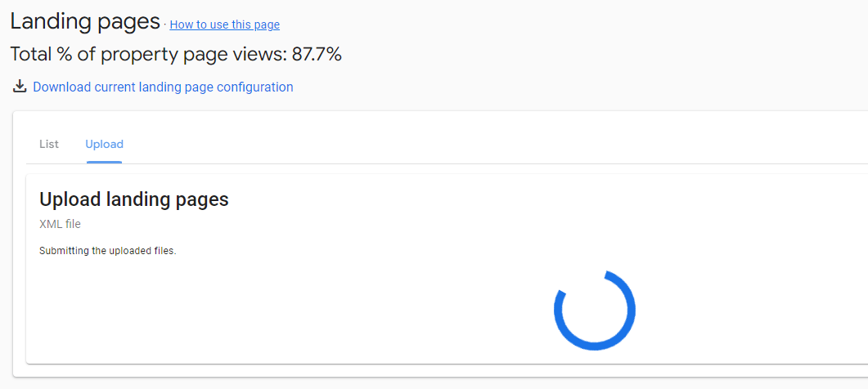Click the 'XML file' subtitle text
This screenshot has height=389, width=868.
pyautogui.click(x=60, y=224)
